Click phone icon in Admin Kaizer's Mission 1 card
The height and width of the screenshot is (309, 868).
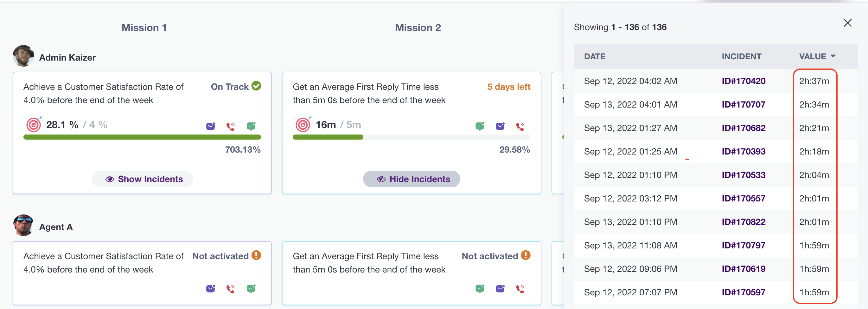(231, 127)
